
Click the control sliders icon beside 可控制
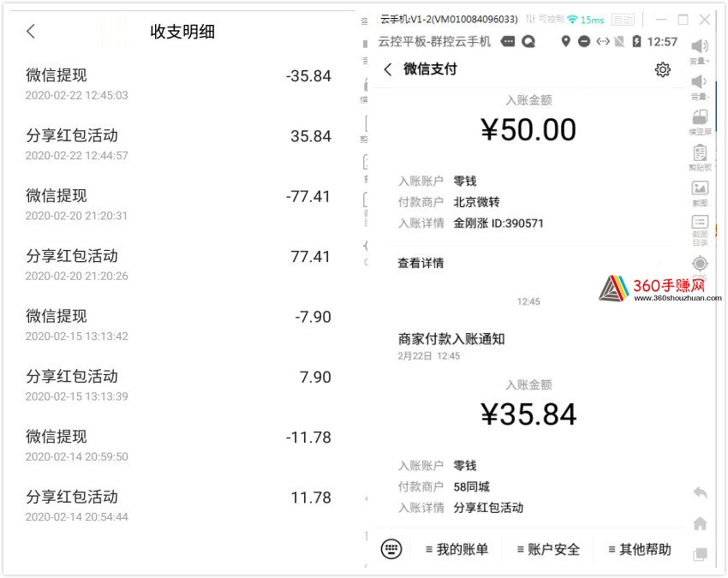531,19
